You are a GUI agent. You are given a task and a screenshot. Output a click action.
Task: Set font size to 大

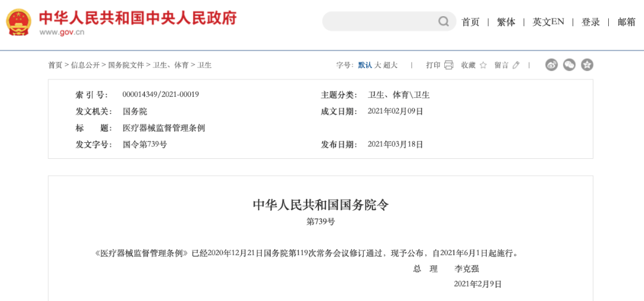coord(377,65)
